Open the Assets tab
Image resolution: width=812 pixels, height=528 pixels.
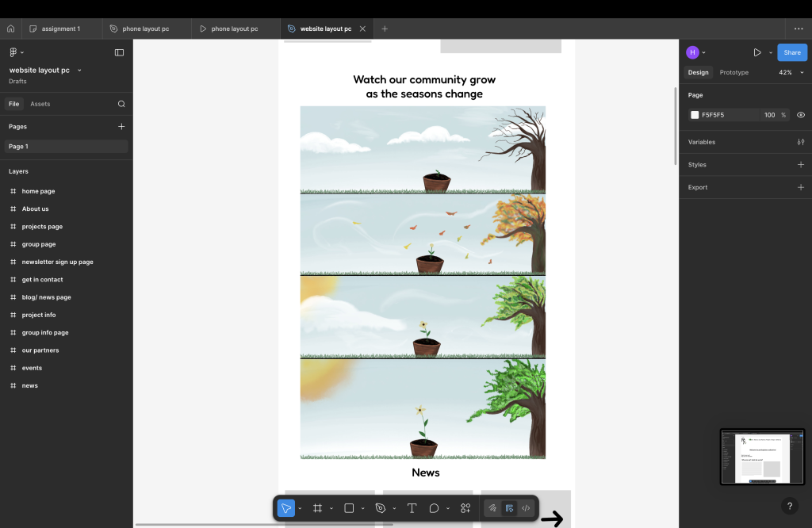[40, 104]
